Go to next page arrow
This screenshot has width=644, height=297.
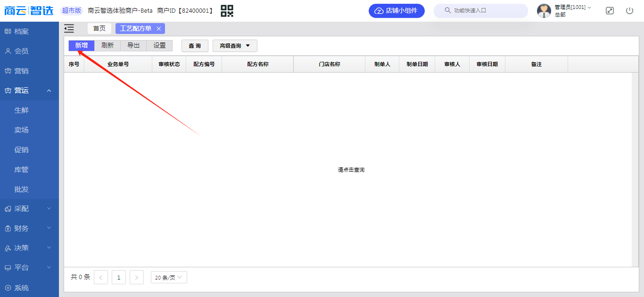tap(137, 277)
